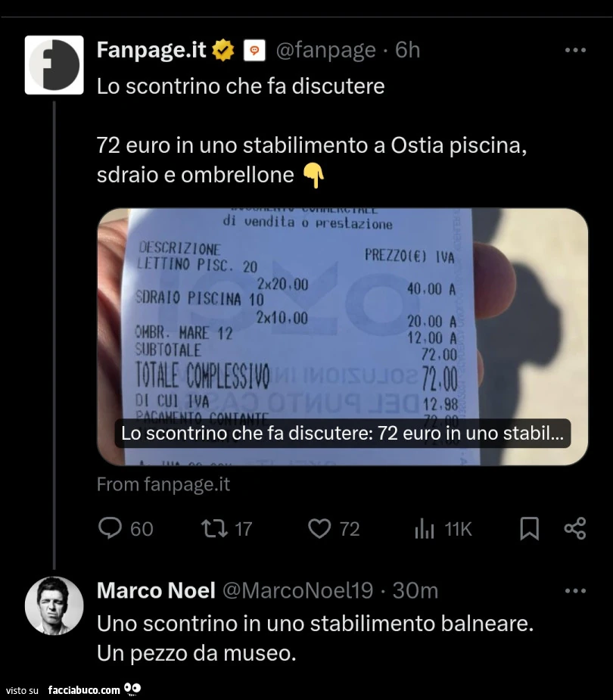Open the 'From fanpage.it' source link
The width and height of the screenshot is (613, 700).
pos(163,484)
